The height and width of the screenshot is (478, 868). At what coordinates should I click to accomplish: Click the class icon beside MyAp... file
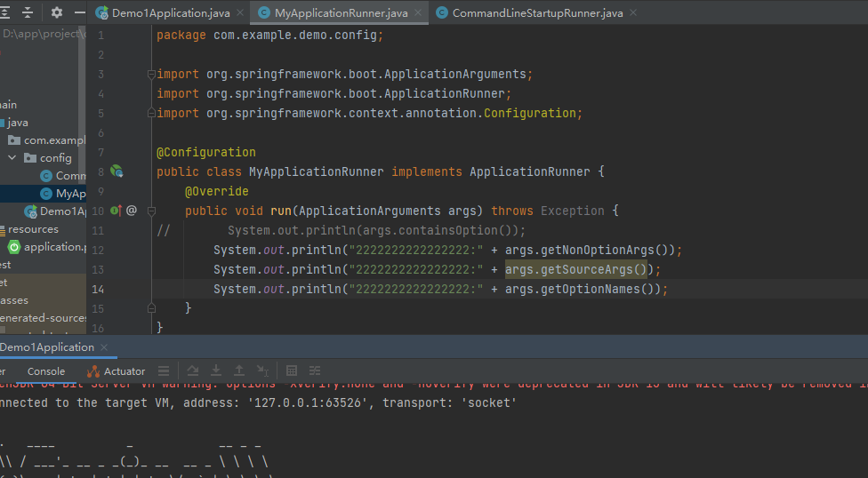pyautogui.click(x=47, y=194)
